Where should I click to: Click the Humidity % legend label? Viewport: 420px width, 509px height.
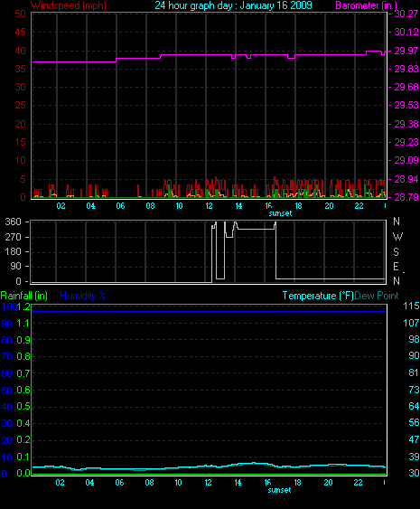tap(83, 296)
